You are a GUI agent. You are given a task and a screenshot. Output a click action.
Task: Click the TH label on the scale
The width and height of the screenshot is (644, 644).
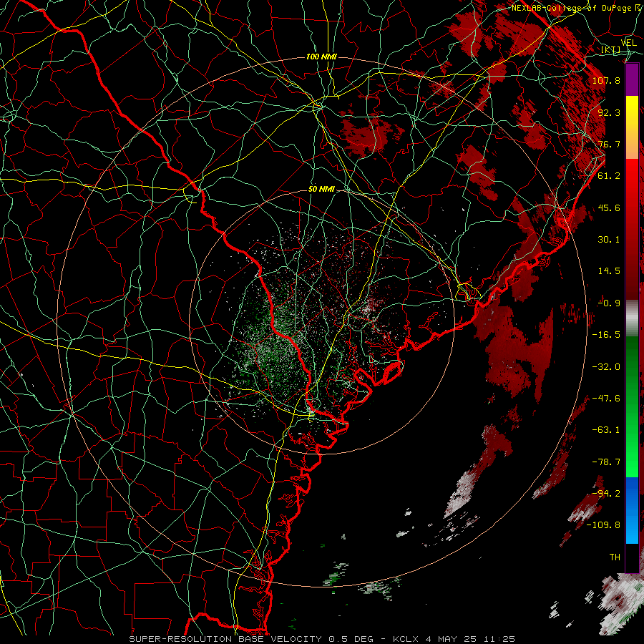click(615, 557)
